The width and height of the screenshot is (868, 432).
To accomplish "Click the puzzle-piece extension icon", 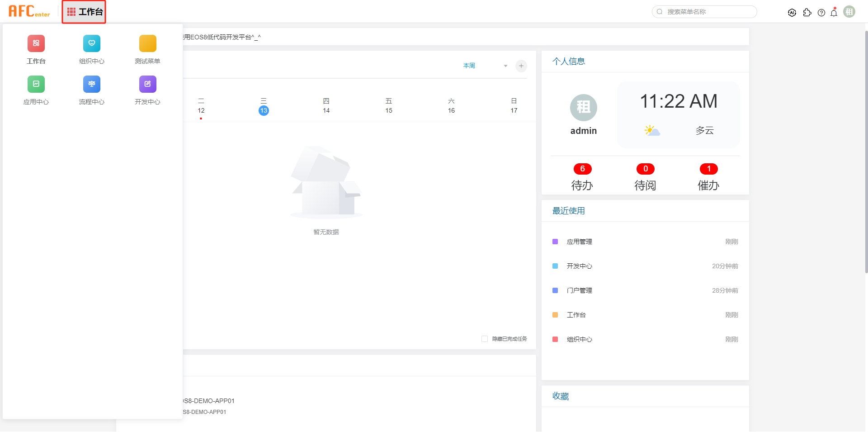I will (x=807, y=13).
